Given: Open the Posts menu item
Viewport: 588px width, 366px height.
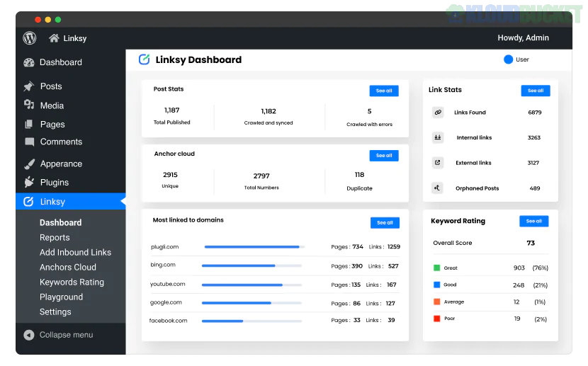Looking at the screenshot, I should pyautogui.click(x=51, y=86).
